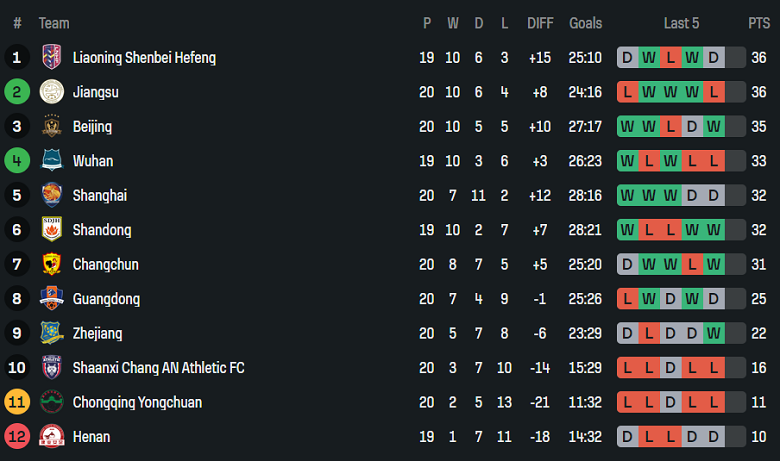Click Beijing's most recent W result
Viewport: 780px width, 461px height.
point(713,127)
